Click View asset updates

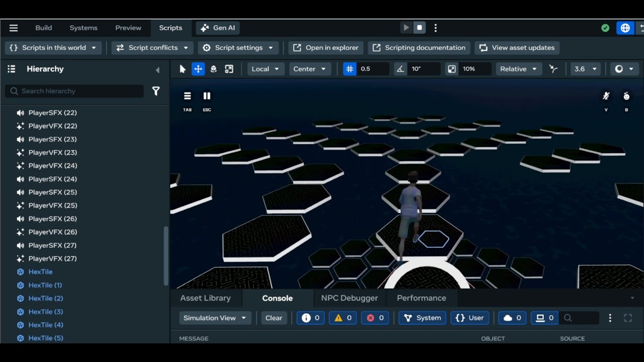(x=517, y=48)
